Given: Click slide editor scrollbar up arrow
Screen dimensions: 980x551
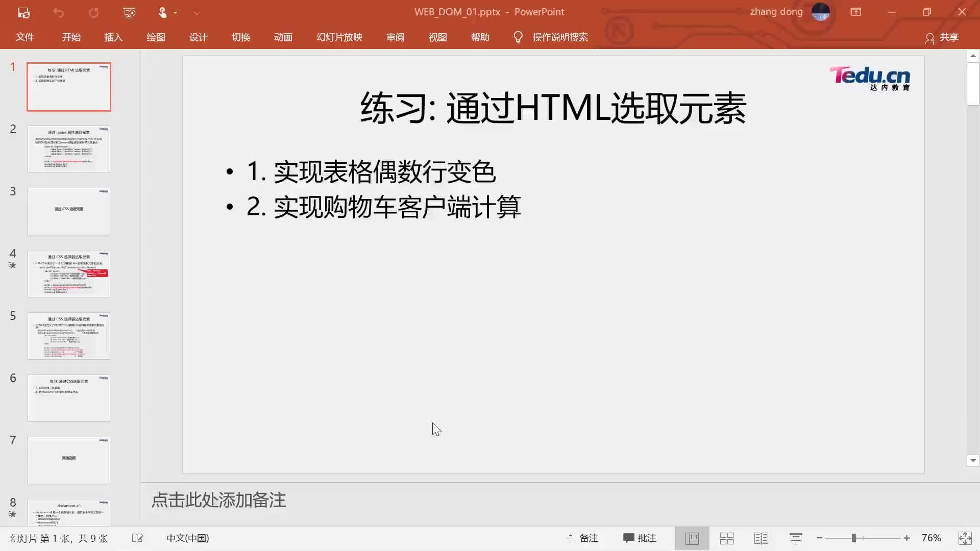Looking at the screenshot, I should [973, 56].
